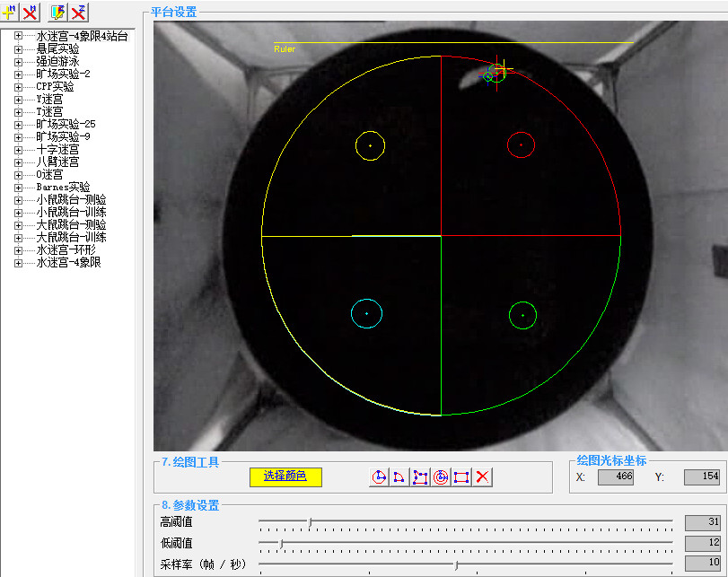Select 十字迷宫 in the experiment list
Image resolution: width=728 pixels, height=577 pixels.
[57, 150]
